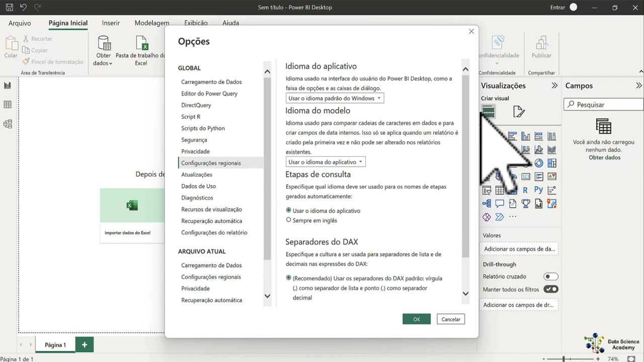Pick the KPI visual
The width and height of the screenshot is (644, 362).
552,176
